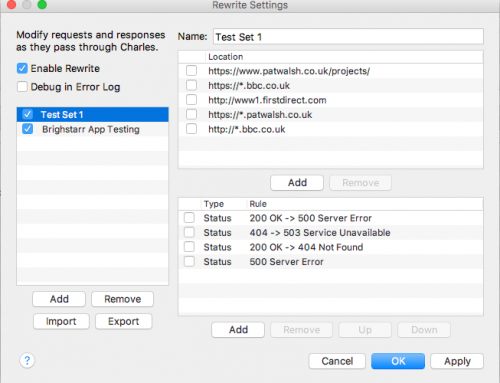Remove the selected rewrite set

(x=122, y=299)
